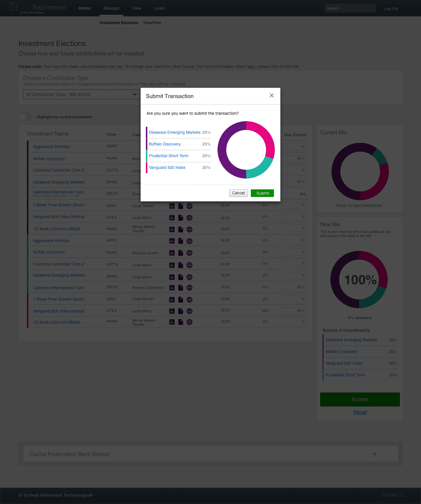Open the Learn menu
This screenshot has height=504, width=421.
[x=160, y=8]
